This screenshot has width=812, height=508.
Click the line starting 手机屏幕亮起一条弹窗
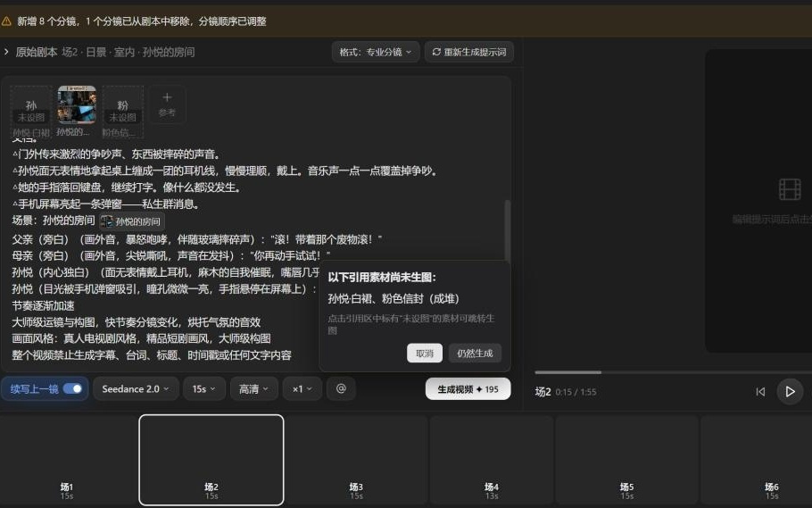pos(105,204)
